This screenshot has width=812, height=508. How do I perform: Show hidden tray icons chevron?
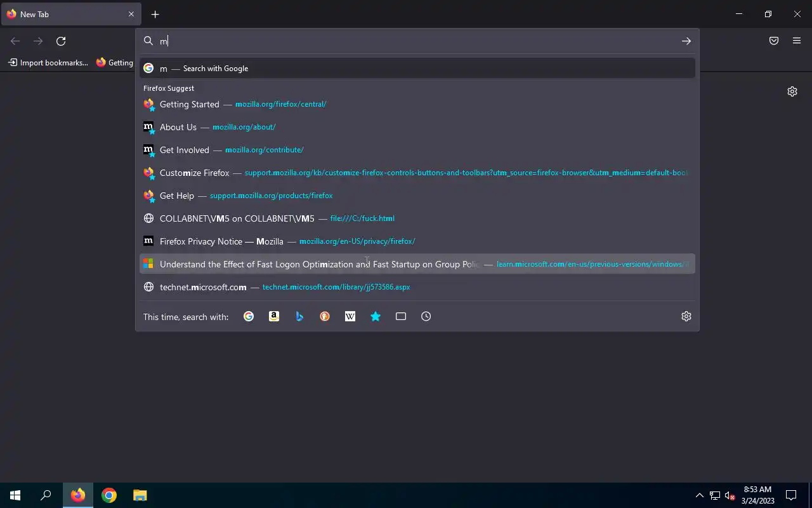point(699,495)
